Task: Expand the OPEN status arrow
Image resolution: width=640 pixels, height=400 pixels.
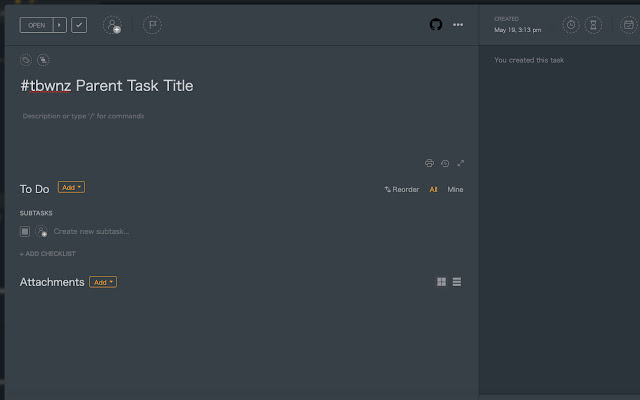Action: tap(59, 25)
